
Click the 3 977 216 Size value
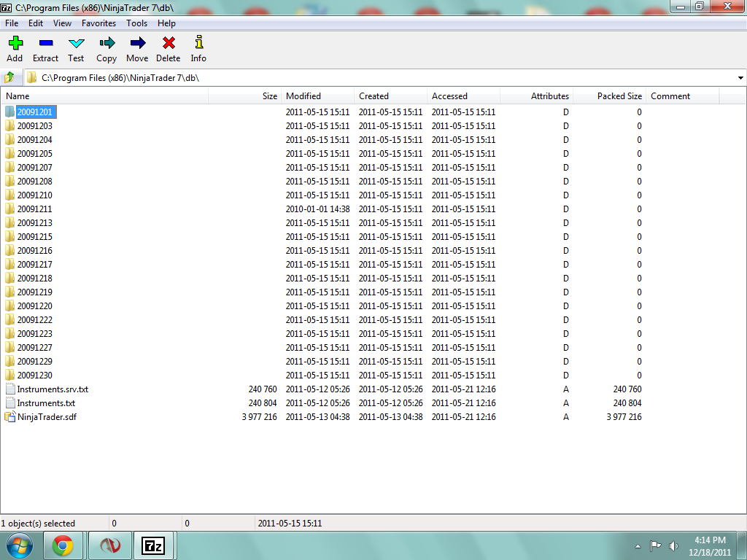tap(259, 416)
